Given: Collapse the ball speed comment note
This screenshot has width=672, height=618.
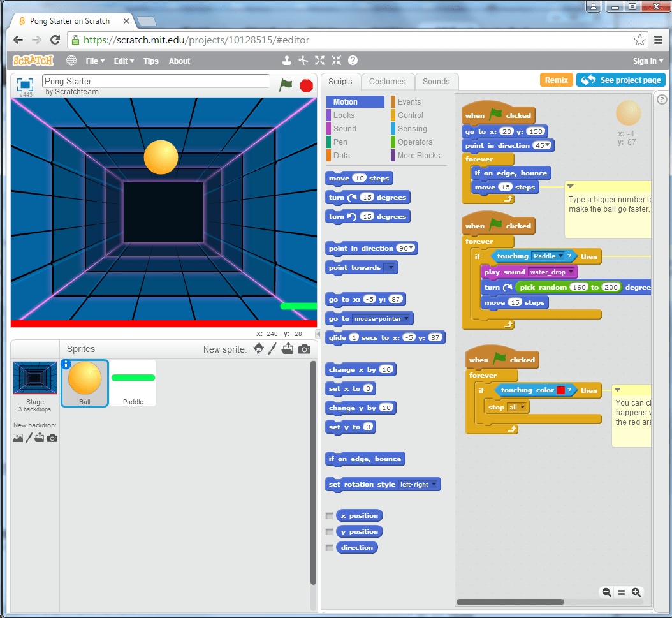Looking at the screenshot, I should pos(571,186).
